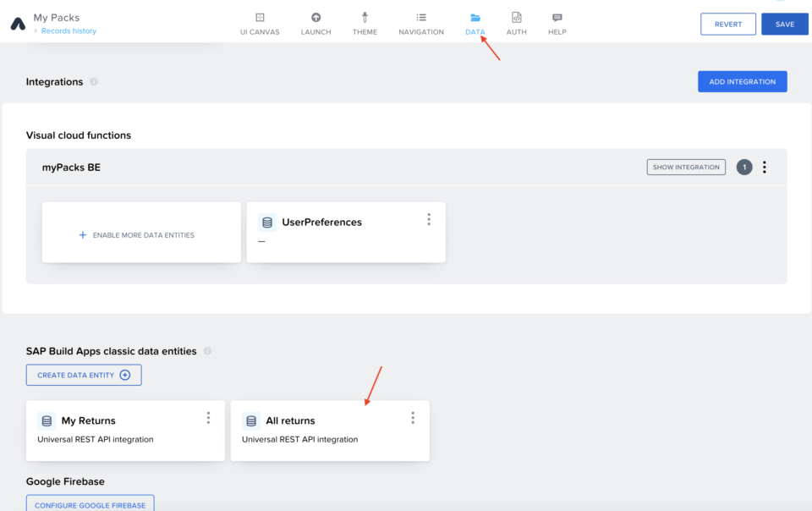
Task: Open the Help tab
Action: [557, 24]
